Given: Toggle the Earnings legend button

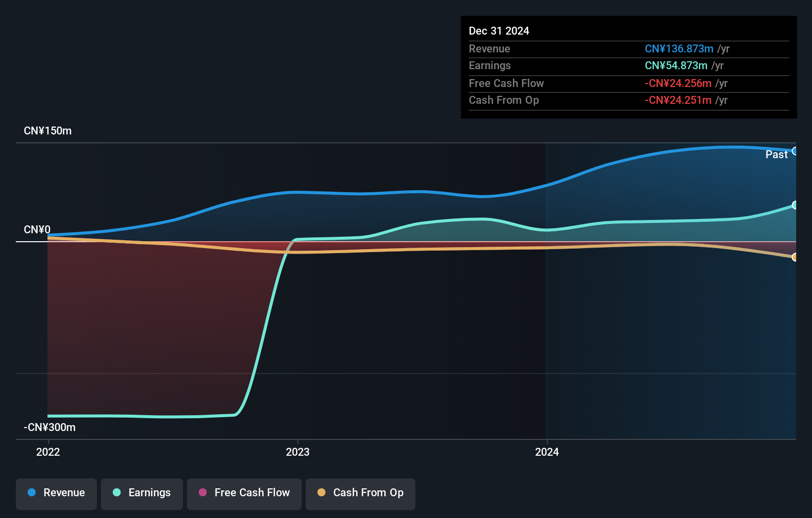Looking at the screenshot, I should (142, 494).
